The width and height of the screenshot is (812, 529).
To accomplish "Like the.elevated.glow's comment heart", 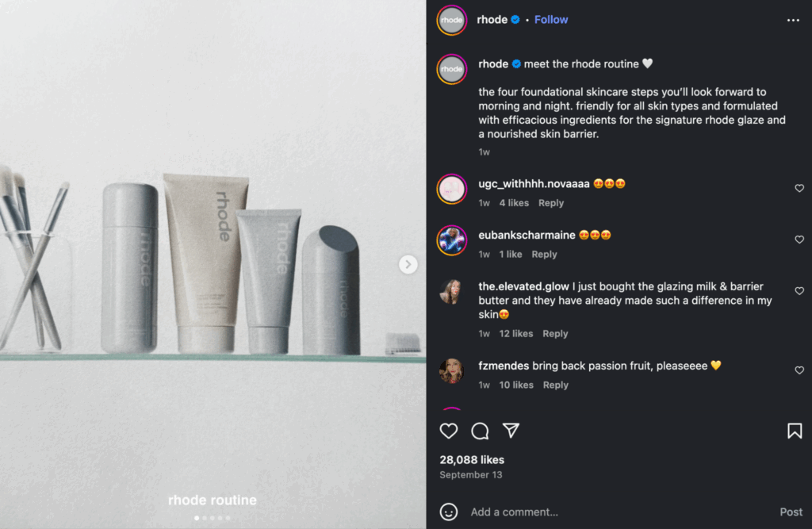I will tap(799, 291).
